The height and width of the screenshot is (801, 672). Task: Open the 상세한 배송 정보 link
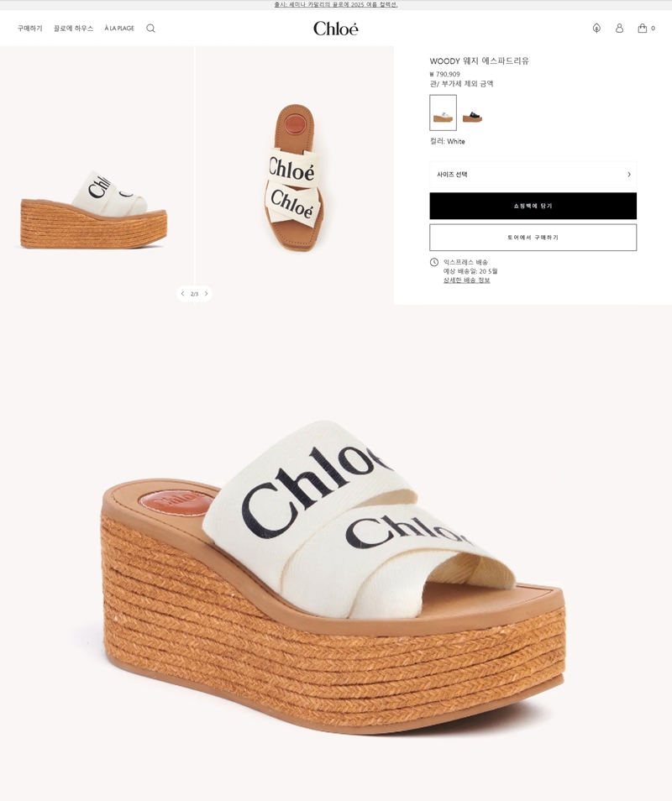tap(466, 280)
